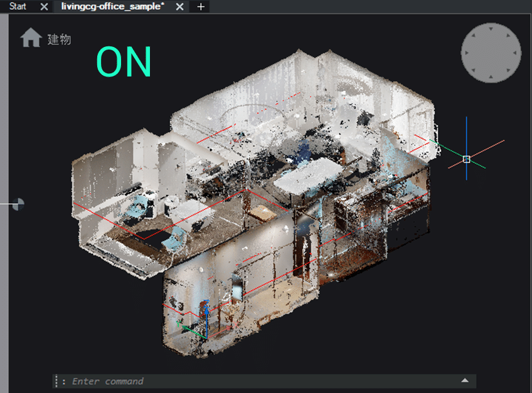532x393 pixels.
Task: Close the Start tab
Action: 44,6
